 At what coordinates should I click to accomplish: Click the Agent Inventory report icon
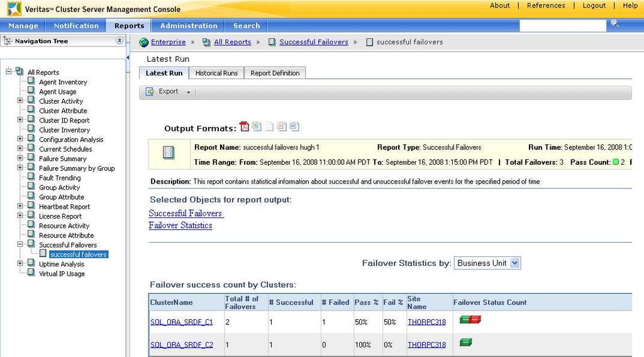coord(31,81)
